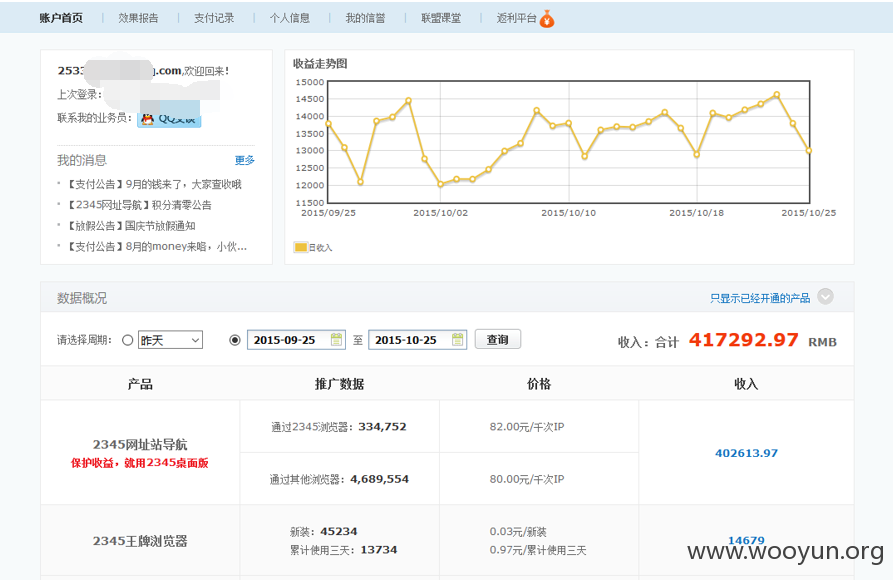Click the 收入 column header
This screenshot has width=893, height=580.
coord(746,384)
